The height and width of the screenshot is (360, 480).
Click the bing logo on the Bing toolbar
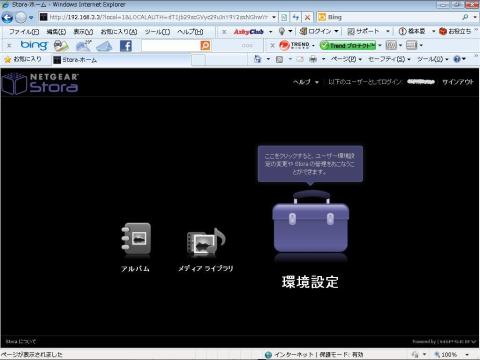click(34, 45)
